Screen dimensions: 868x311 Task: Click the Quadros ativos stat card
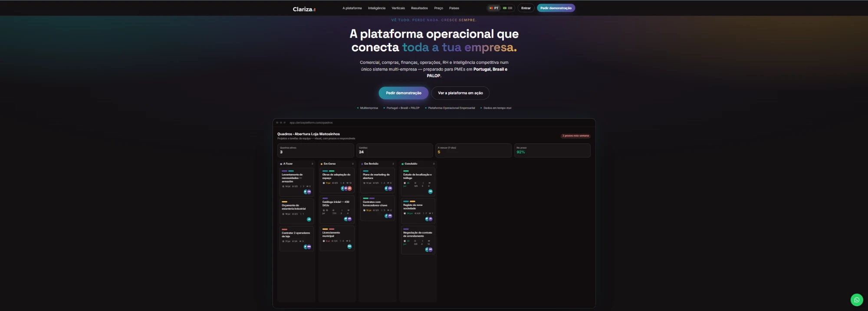pos(316,150)
